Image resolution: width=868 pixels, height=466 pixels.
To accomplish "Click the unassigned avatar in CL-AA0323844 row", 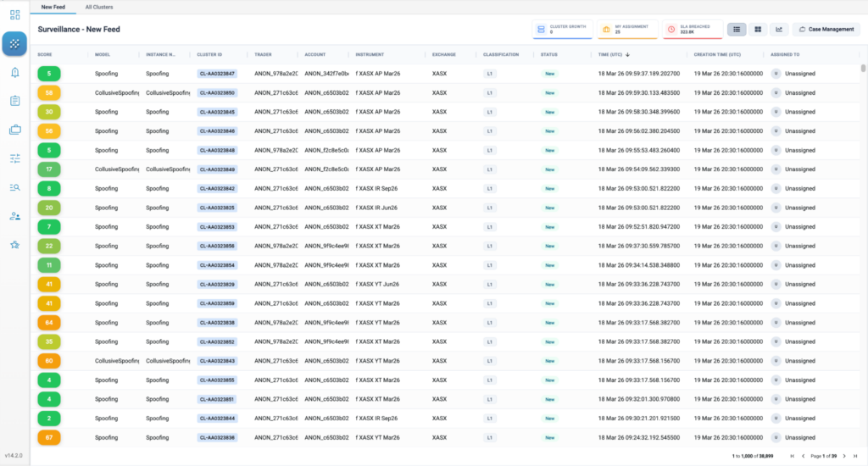I will coord(776,419).
